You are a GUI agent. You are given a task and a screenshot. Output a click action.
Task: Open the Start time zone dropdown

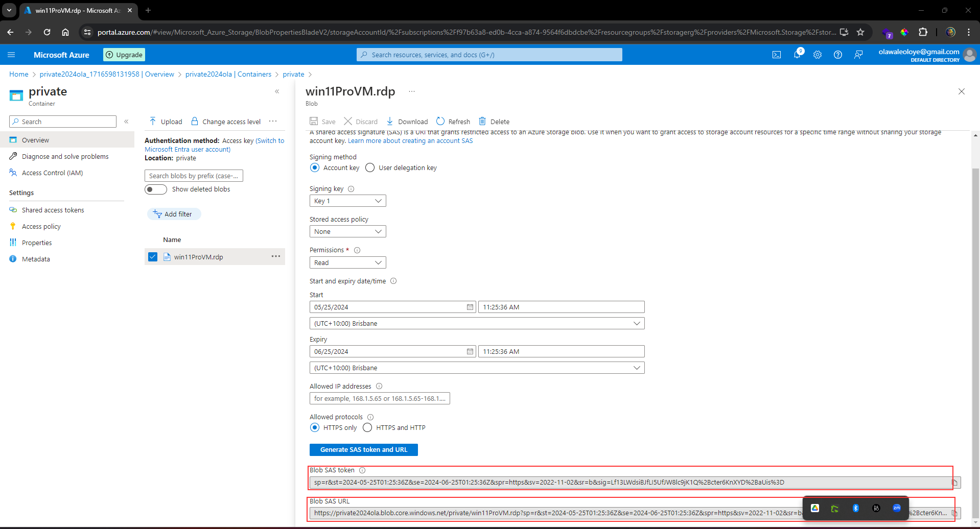coord(477,323)
